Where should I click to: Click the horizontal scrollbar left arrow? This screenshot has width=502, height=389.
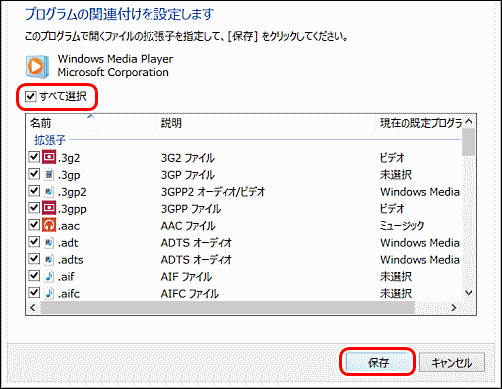33,308
